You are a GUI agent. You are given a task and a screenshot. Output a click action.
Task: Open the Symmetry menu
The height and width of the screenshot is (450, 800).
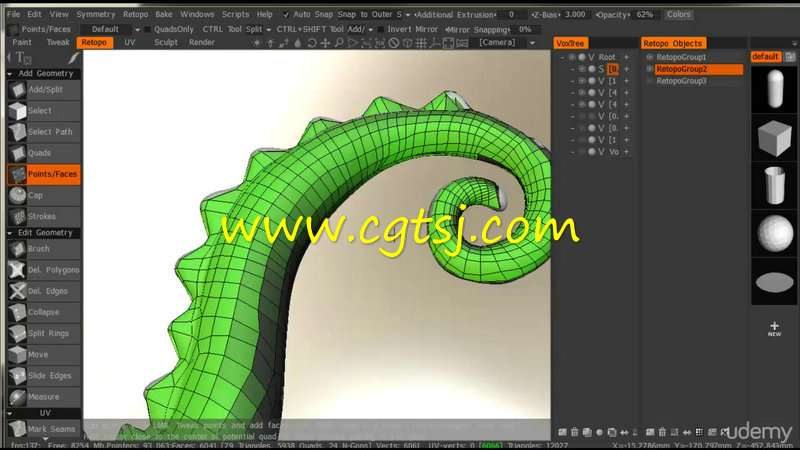tap(95, 15)
